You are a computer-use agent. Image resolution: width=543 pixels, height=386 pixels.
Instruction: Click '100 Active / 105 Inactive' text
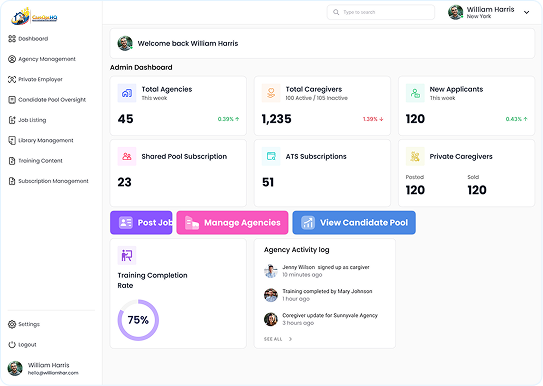tap(317, 98)
